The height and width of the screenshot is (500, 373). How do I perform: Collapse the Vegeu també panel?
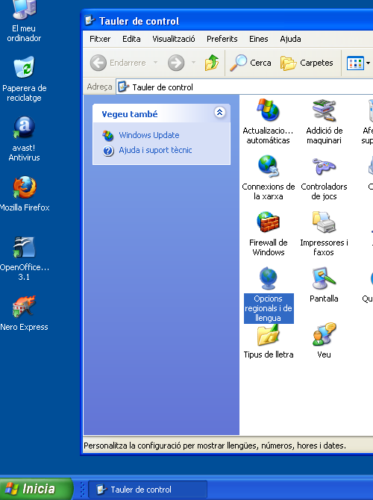220,113
